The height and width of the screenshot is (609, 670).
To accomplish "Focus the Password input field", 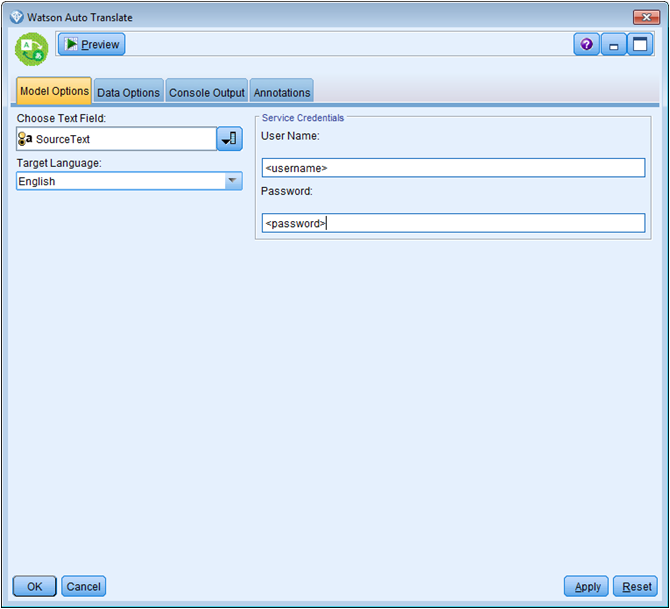I will [x=453, y=223].
